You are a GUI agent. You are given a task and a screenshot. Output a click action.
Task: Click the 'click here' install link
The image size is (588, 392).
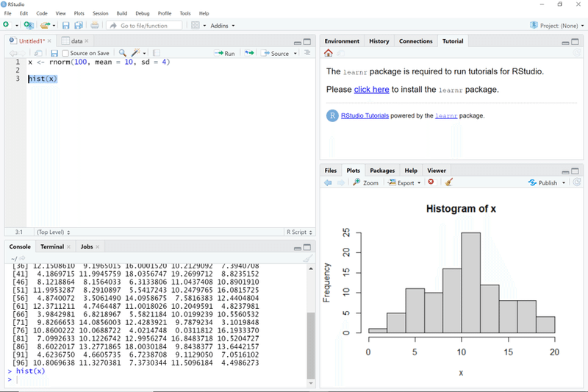(371, 90)
